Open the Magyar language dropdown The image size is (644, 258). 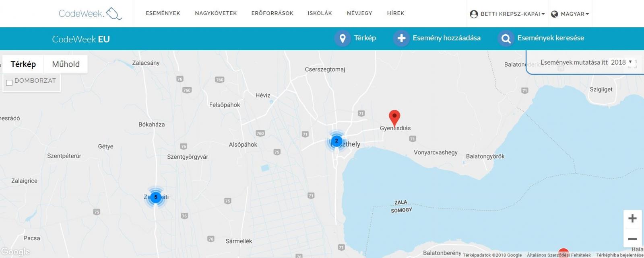coord(570,14)
